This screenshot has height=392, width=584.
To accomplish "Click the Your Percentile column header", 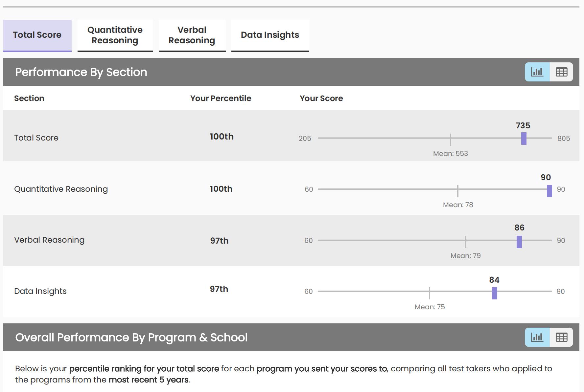I will (x=221, y=98).
